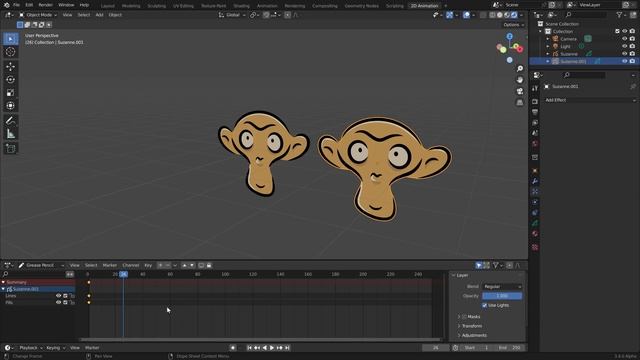Toggle Use Lights checkbox

(484, 305)
